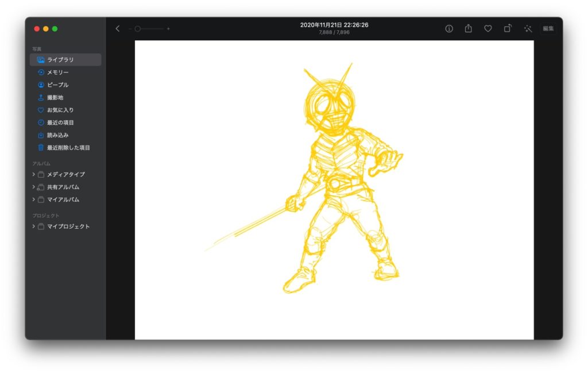Expand the マイプロジェクト folder chevron
This screenshot has width=588, height=373.
pyautogui.click(x=33, y=226)
